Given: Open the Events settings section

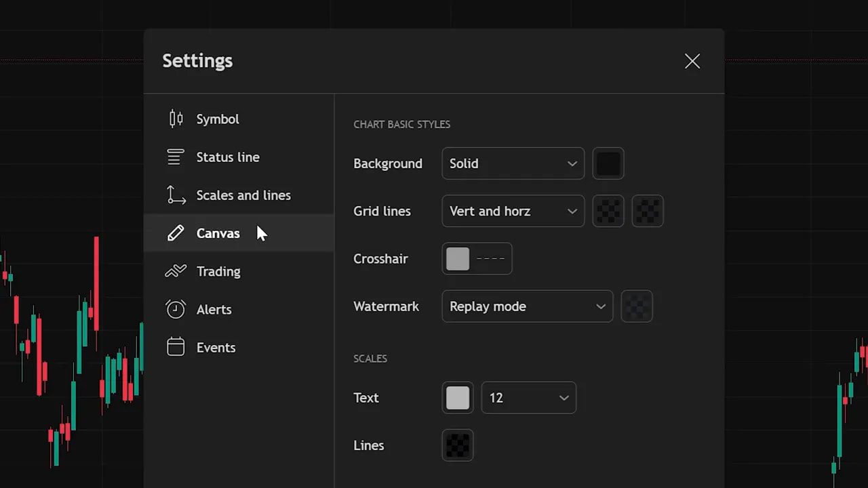Looking at the screenshot, I should coord(216,347).
